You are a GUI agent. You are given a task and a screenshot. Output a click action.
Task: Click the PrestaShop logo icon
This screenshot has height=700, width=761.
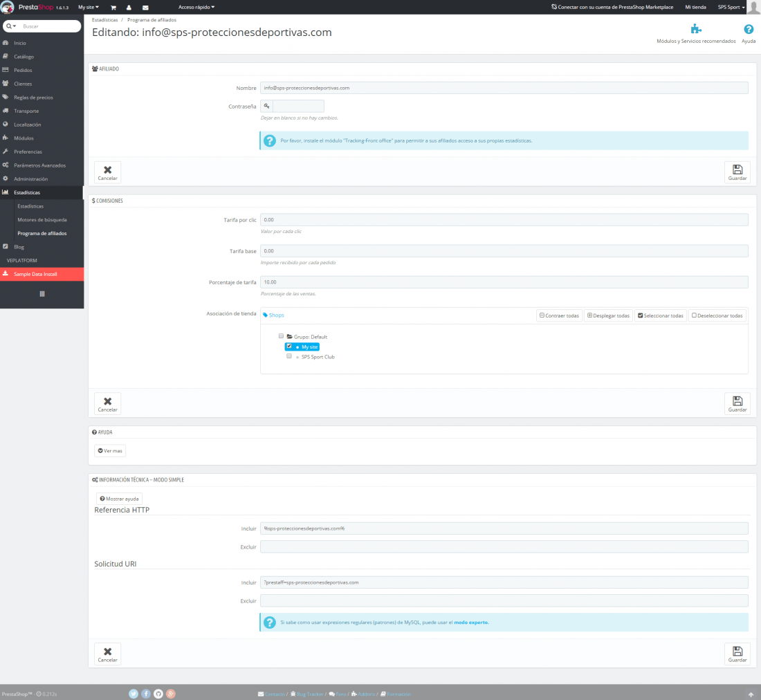pos(8,8)
